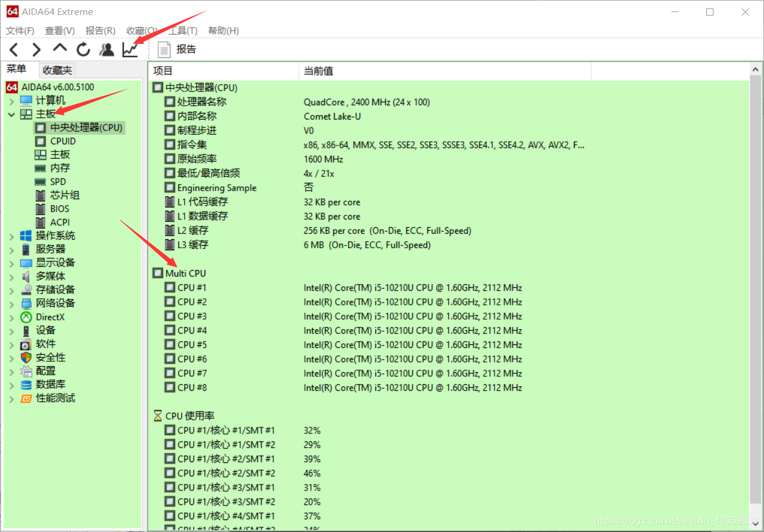Expand the 显示设备 node arrow
The image size is (764, 532).
pos(11,263)
